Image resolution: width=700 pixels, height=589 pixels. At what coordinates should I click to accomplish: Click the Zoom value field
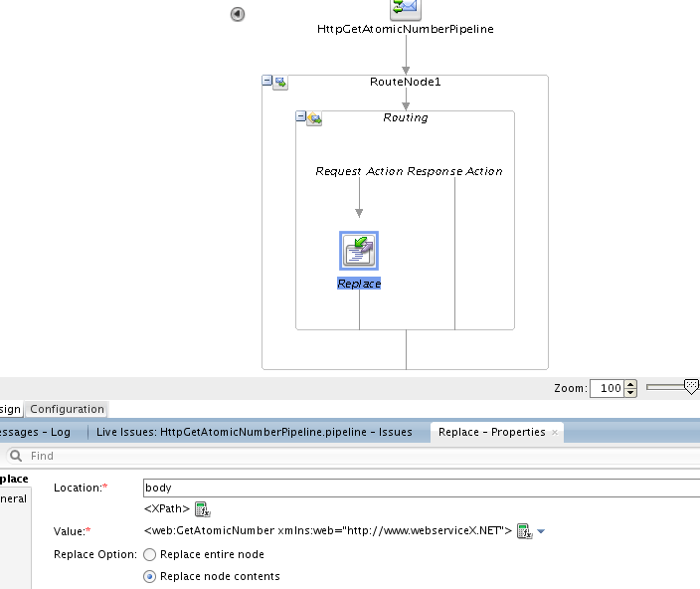click(607, 388)
